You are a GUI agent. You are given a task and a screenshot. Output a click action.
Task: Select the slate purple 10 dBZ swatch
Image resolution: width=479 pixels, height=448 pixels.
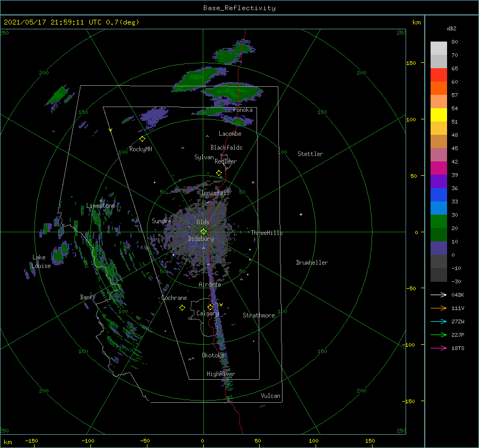tap(439, 248)
